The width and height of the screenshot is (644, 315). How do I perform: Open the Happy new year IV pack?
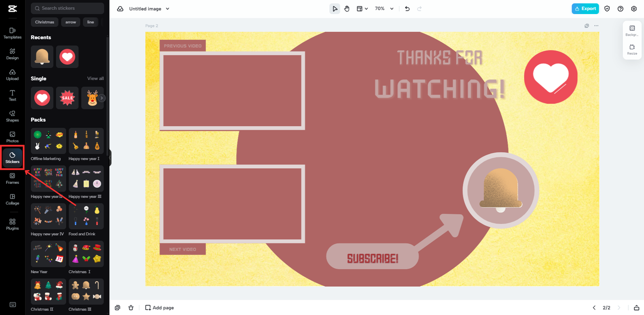[48, 216]
